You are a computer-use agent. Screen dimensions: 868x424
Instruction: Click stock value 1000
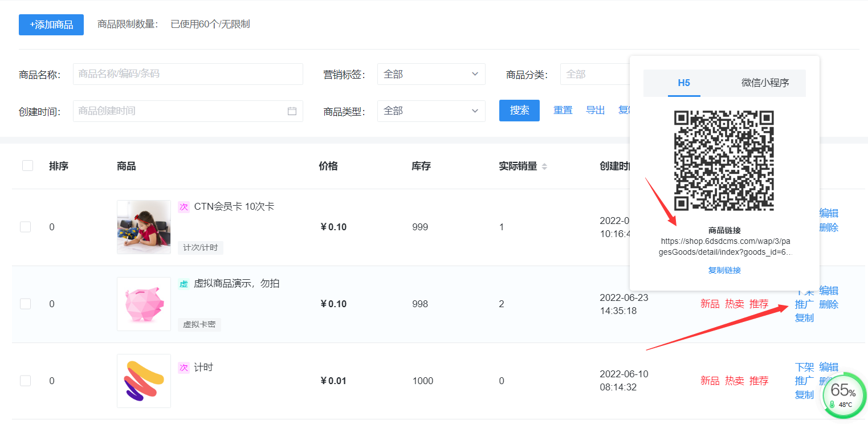pos(423,381)
